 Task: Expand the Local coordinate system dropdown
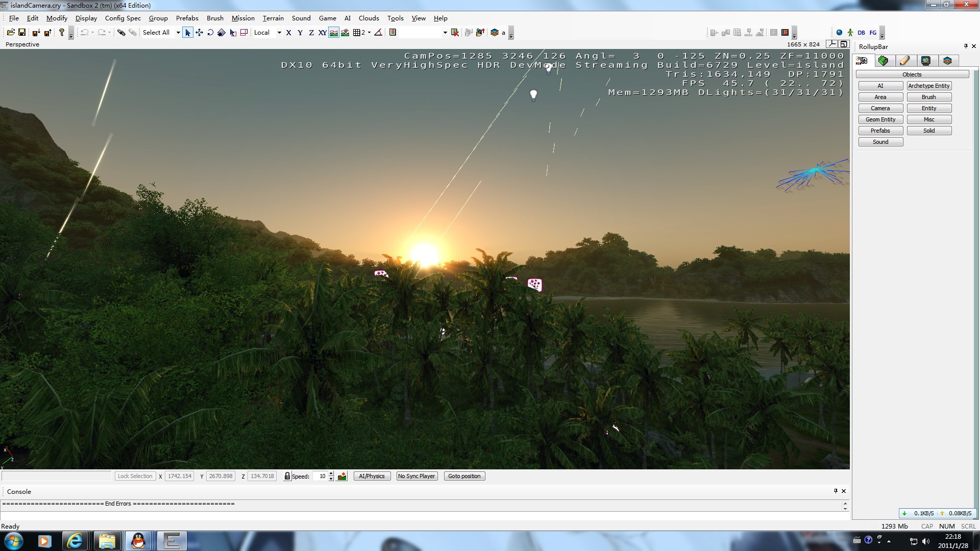click(x=279, y=33)
